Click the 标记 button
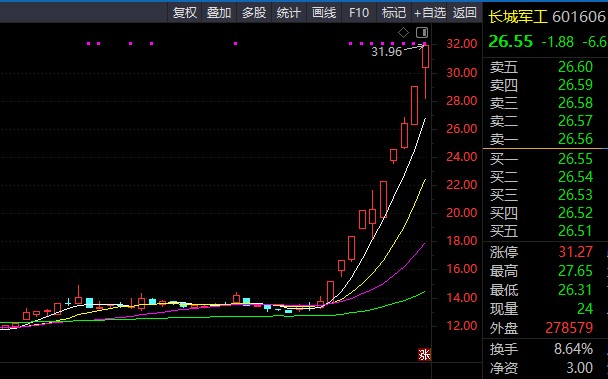The width and height of the screenshot is (608, 379). [394, 13]
